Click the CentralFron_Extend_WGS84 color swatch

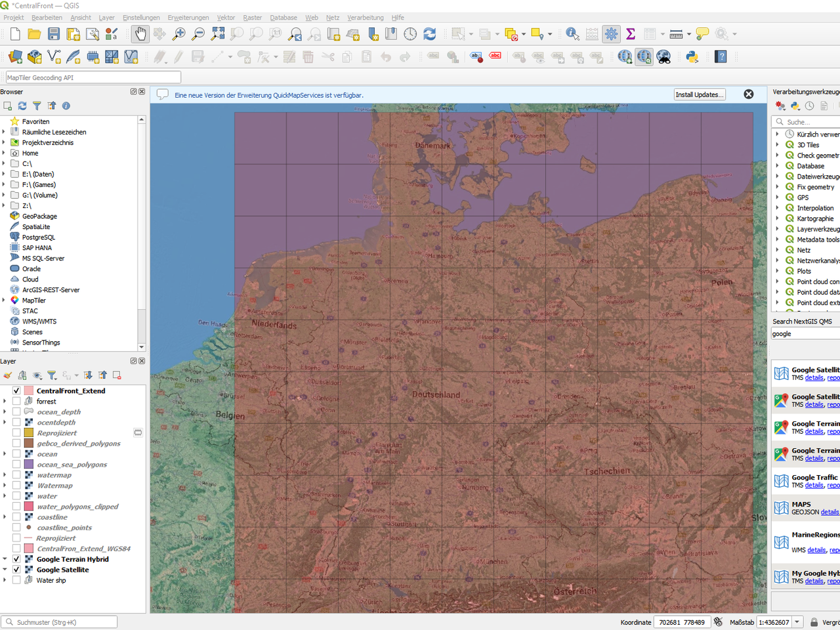click(29, 549)
